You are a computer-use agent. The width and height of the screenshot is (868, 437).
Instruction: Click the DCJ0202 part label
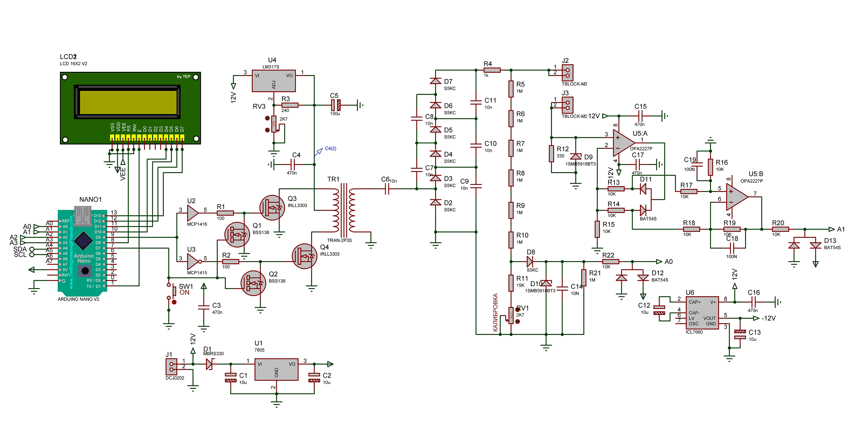tap(175, 378)
